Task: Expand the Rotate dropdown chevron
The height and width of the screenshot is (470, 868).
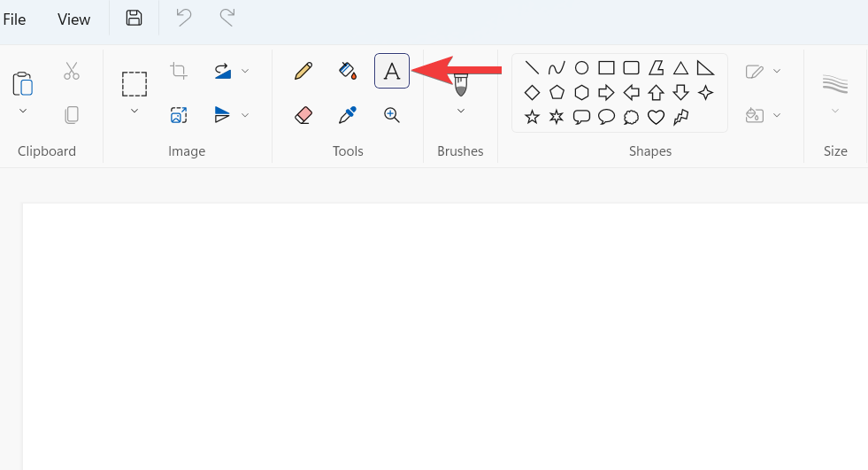Action: pos(245,71)
